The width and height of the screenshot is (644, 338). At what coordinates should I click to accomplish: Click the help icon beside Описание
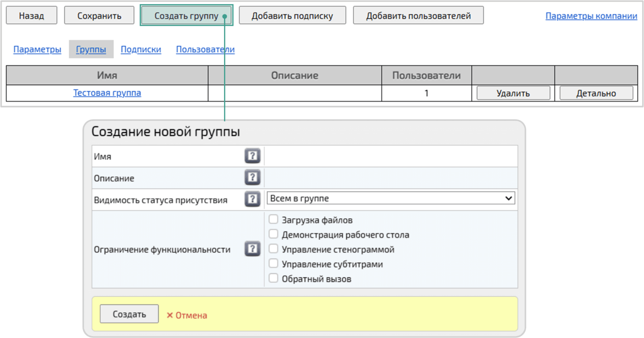(252, 178)
